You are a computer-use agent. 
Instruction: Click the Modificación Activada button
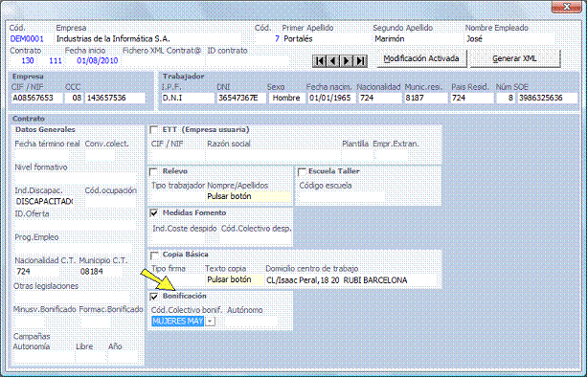click(421, 58)
